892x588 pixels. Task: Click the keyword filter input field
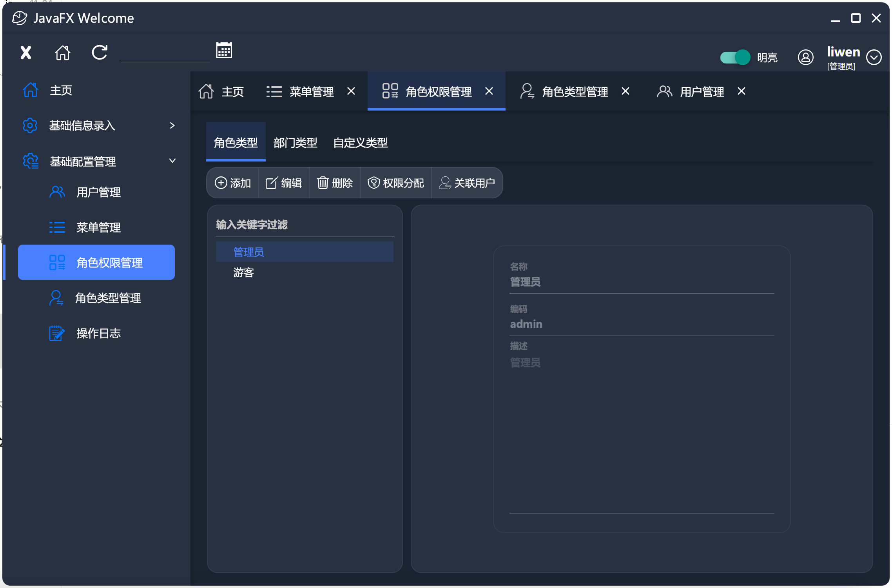tap(305, 225)
